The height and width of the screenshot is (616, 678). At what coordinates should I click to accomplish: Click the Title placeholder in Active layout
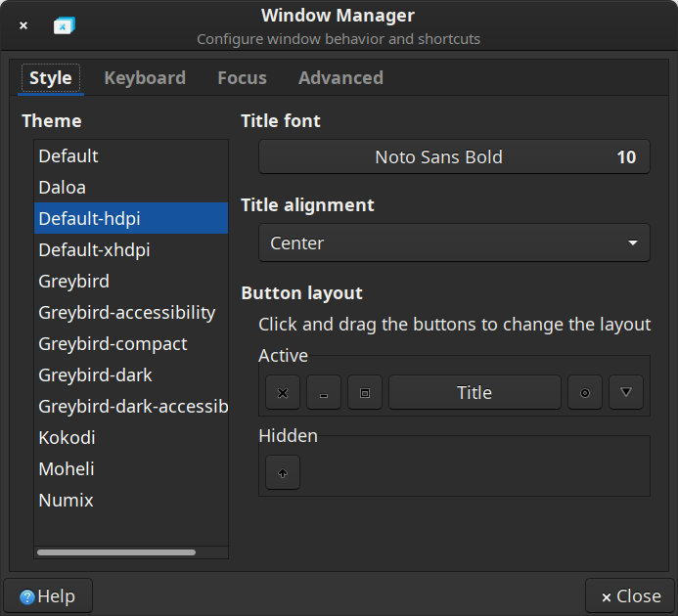click(475, 393)
